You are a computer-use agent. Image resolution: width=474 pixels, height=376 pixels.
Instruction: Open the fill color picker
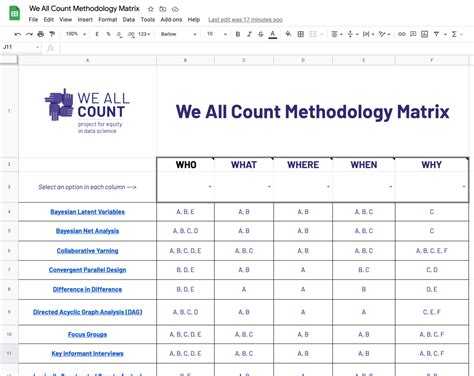[288, 34]
